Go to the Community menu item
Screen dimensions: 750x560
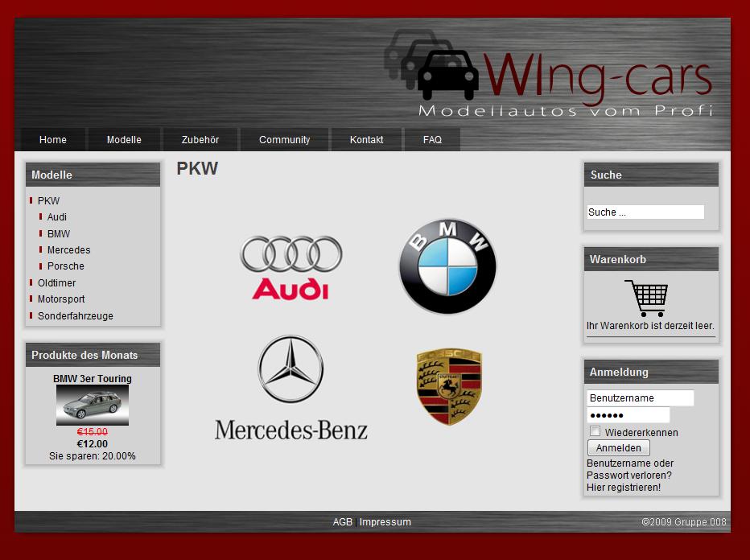[284, 140]
